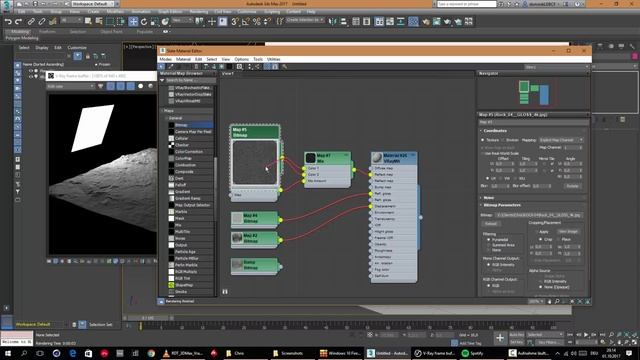This screenshot has width=640, height=360.
Task: Toggle the Angle Snap icon
Action: [245, 21]
